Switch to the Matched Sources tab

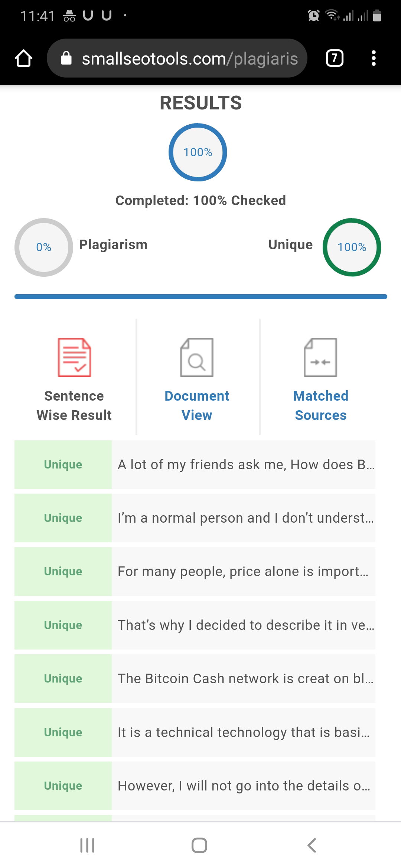pyautogui.click(x=320, y=405)
